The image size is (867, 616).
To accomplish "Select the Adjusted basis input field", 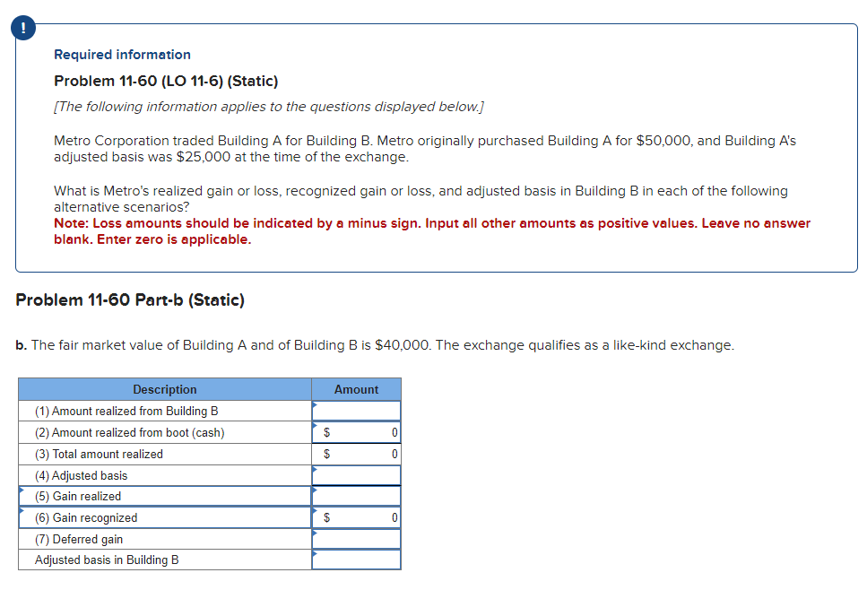I will (x=359, y=475).
